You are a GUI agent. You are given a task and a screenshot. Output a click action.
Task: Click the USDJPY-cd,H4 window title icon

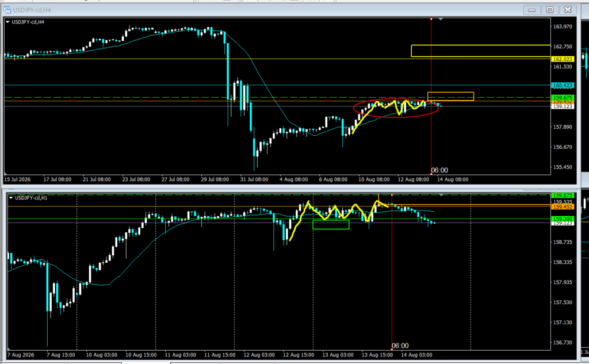7,10
